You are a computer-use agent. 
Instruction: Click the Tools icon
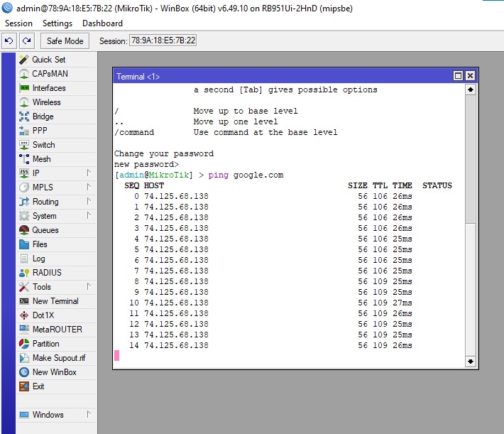(24, 287)
